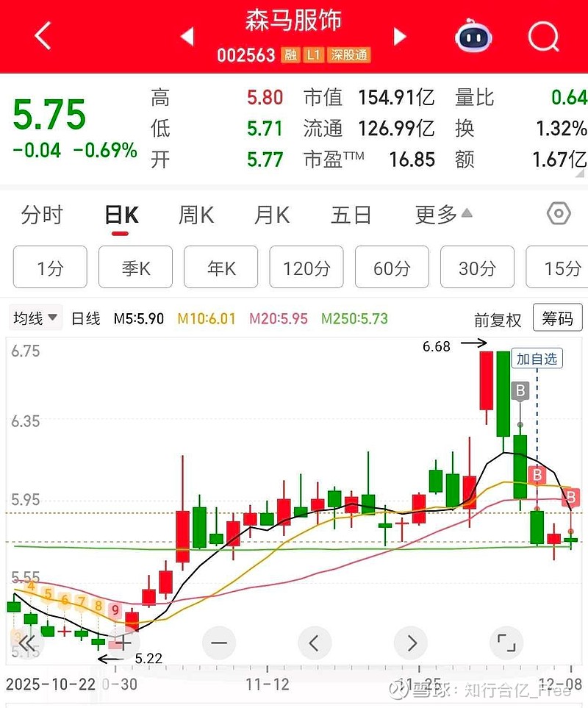Toggle 前复权 price adjustment option

(x=498, y=320)
